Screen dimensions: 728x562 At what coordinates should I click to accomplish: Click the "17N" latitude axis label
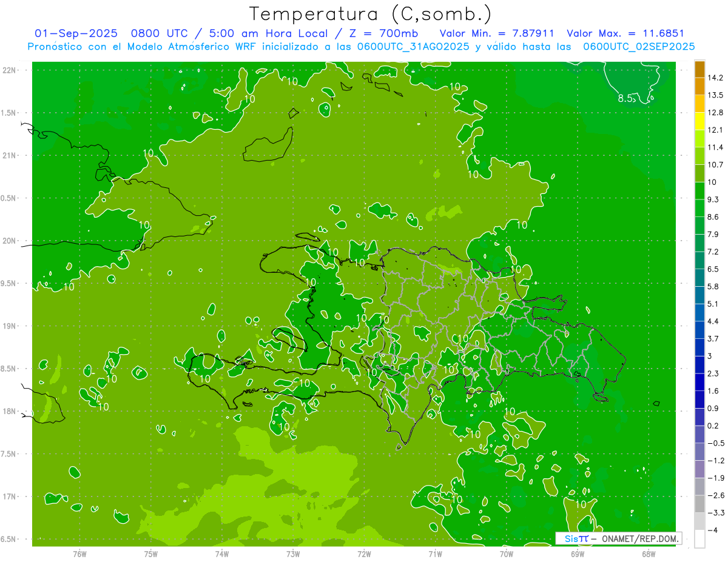[9, 497]
